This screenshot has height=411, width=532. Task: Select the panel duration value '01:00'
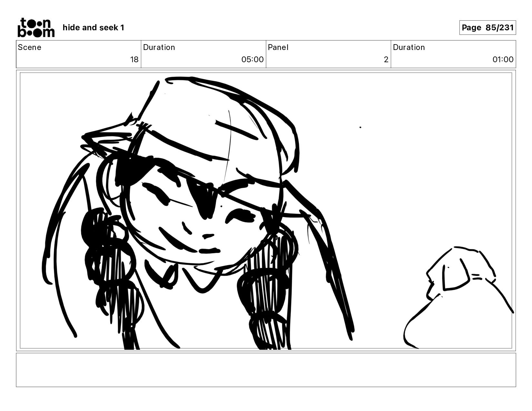coord(503,59)
